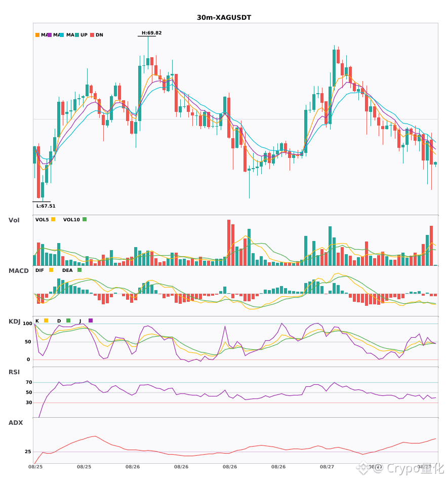
Task: Click the green D line swatch
Action: click(x=68, y=320)
